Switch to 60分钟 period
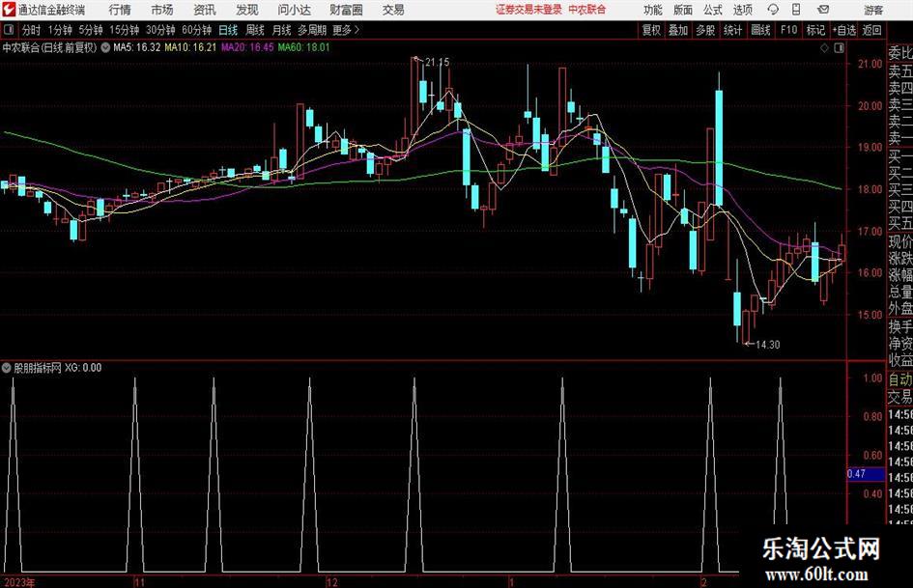The height and width of the screenshot is (588, 913). (x=197, y=30)
